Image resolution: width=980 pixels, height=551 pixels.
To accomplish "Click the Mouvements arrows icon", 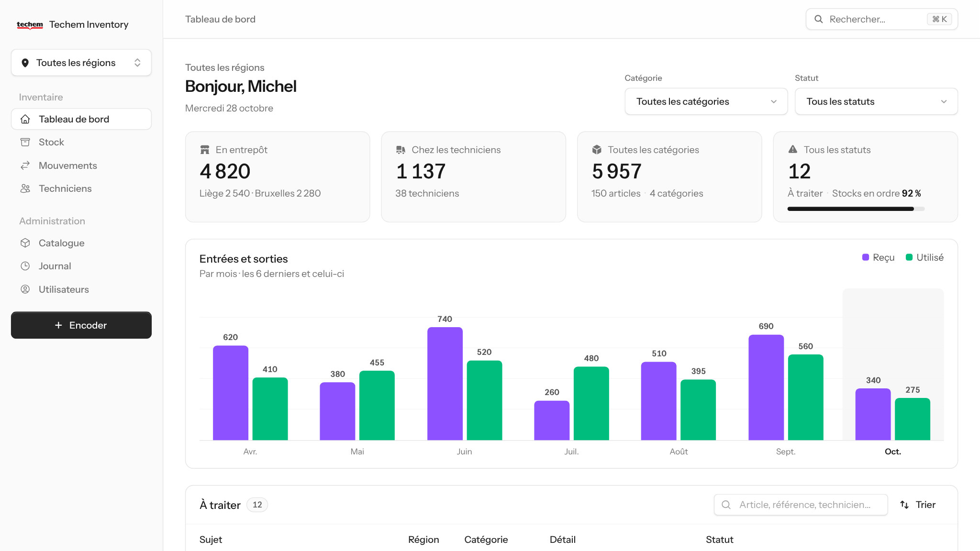I will [x=25, y=165].
